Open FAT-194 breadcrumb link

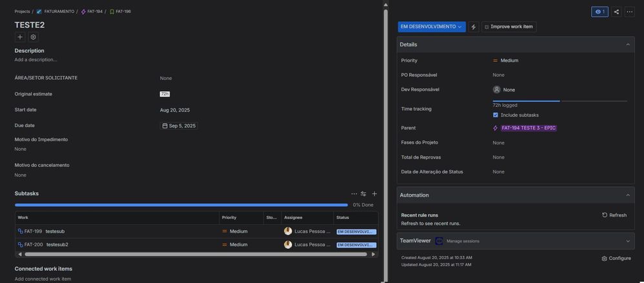[x=95, y=12]
